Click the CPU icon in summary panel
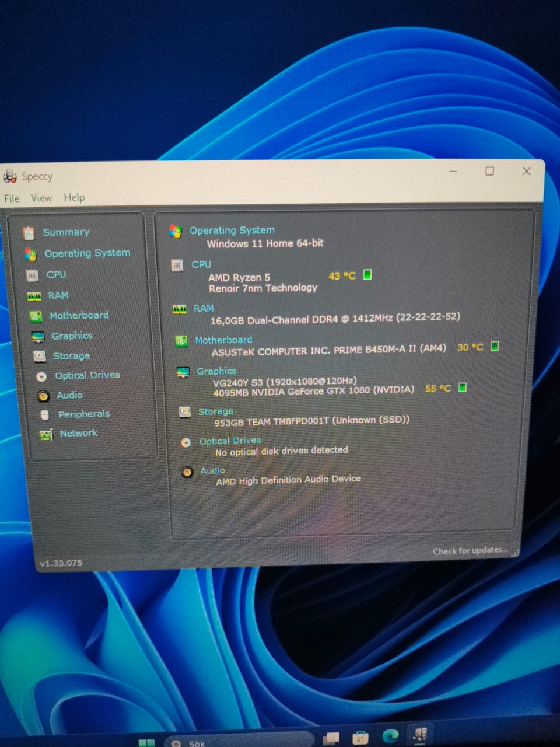 pos(177,266)
